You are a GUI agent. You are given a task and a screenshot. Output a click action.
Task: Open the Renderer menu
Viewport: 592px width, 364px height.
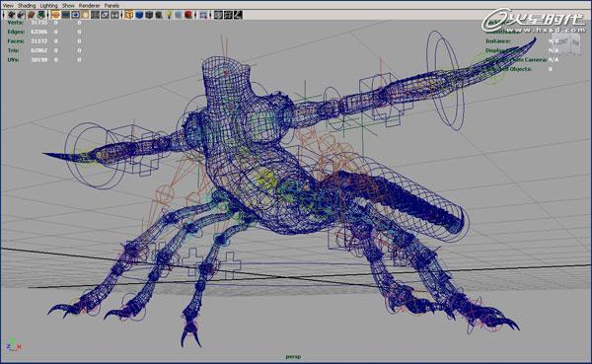pyautogui.click(x=89, y=5)
